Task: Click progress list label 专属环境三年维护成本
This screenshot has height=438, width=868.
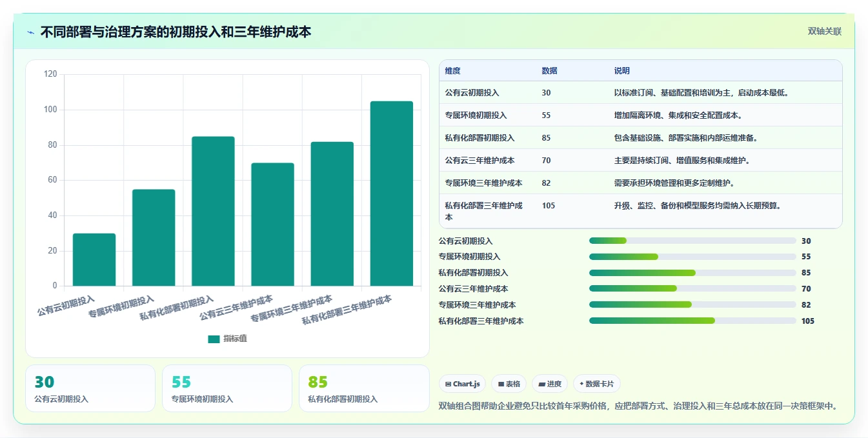Action: [x=477, y=304]
